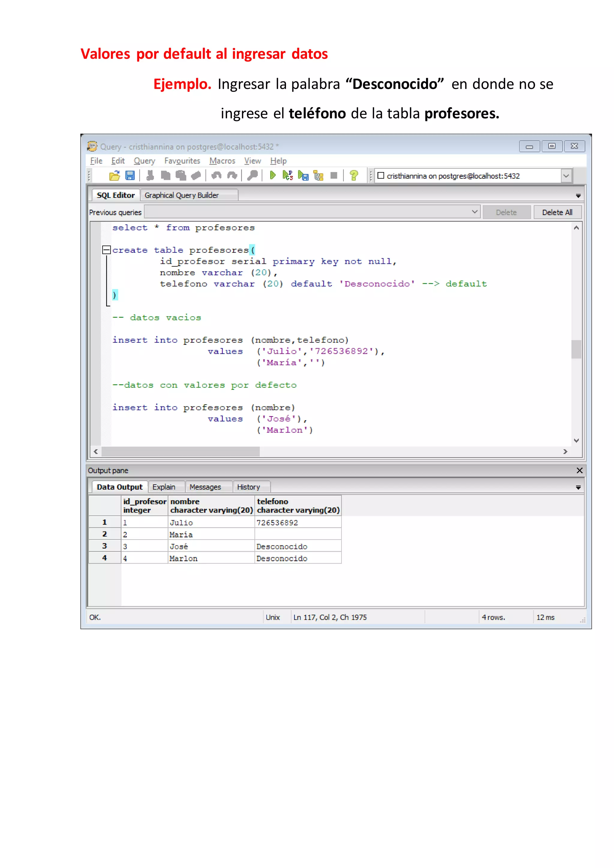
Task: Select row header number 3
Action: [105, 546]
